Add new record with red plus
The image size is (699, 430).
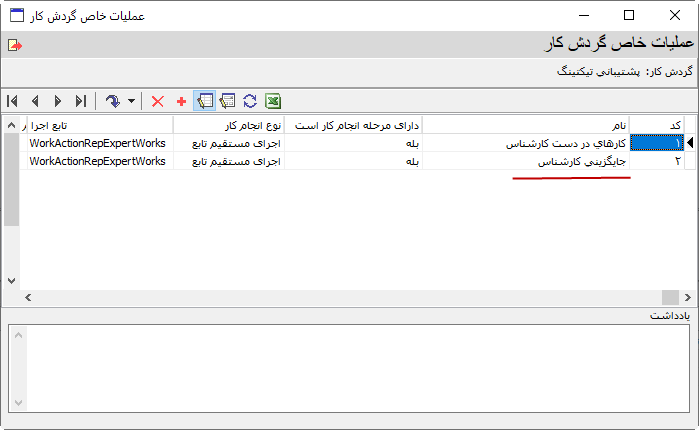181,101
